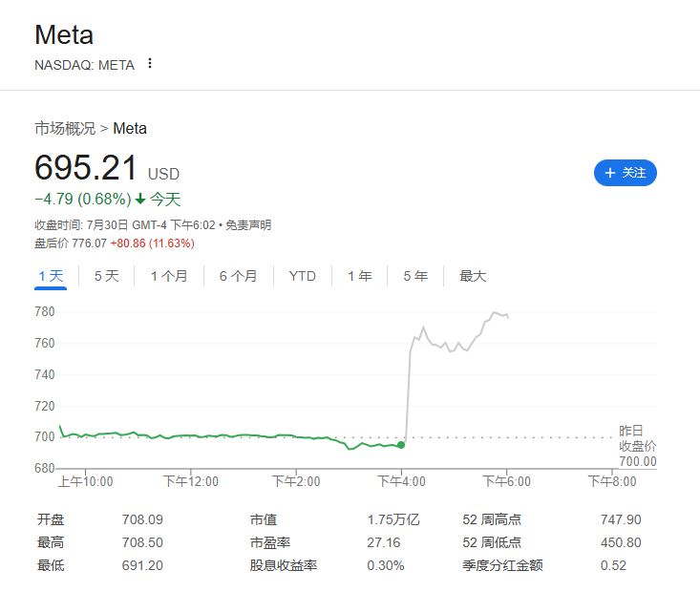The height and width of the screenshot is (592, 700).
Task: Open the three-dot menu beside NASDAQ: META
Action: [x=149, y=64]
